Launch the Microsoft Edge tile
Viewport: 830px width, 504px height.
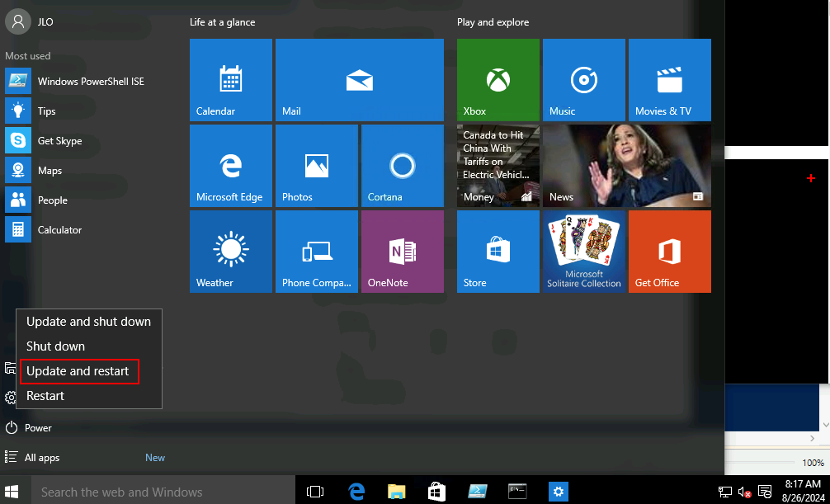click(231, 166)
